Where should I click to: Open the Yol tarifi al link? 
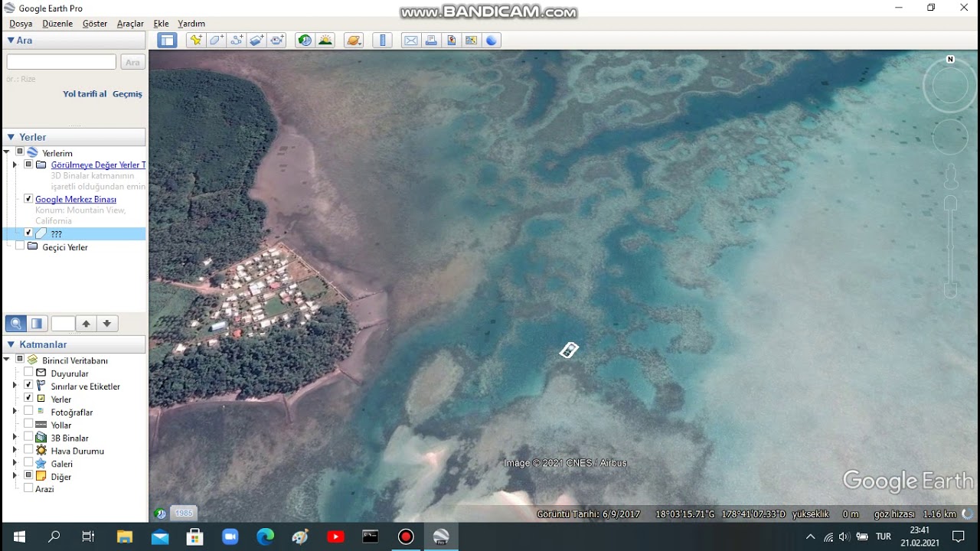click(84, 94)
